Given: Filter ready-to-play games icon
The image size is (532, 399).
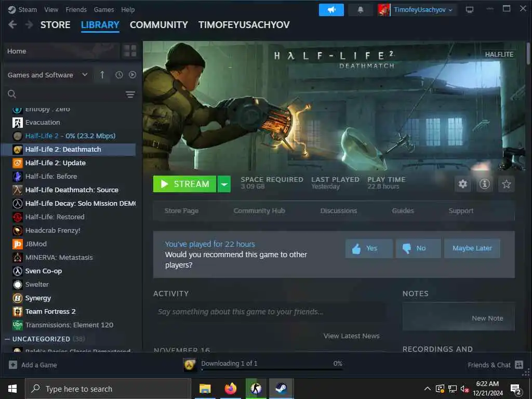Looking at the screenshot, I should click(x=132, y=75).
